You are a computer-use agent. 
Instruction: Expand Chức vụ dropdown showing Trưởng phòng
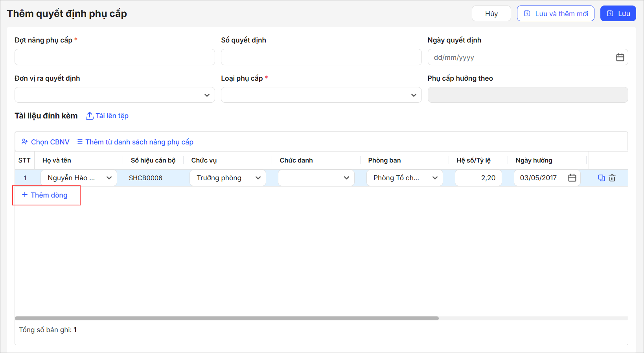258,178
